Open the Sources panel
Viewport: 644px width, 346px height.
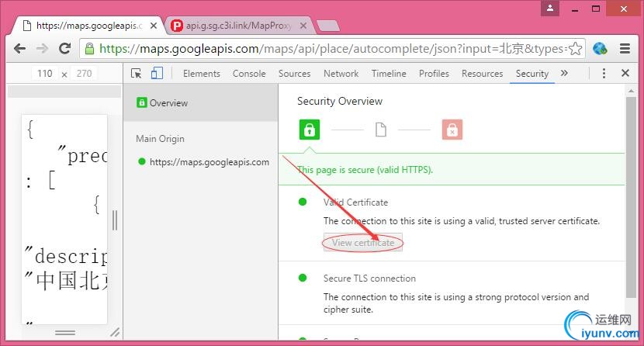point(295,74)
